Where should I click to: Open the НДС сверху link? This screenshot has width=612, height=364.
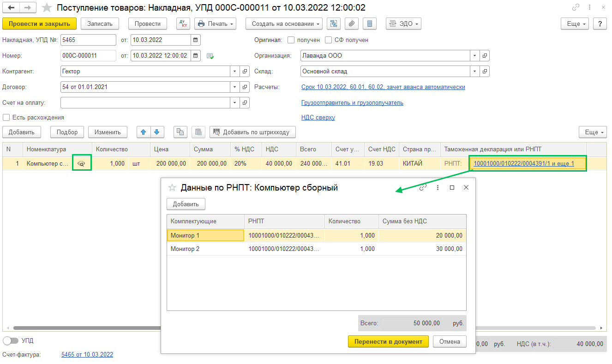pos(318,117)
